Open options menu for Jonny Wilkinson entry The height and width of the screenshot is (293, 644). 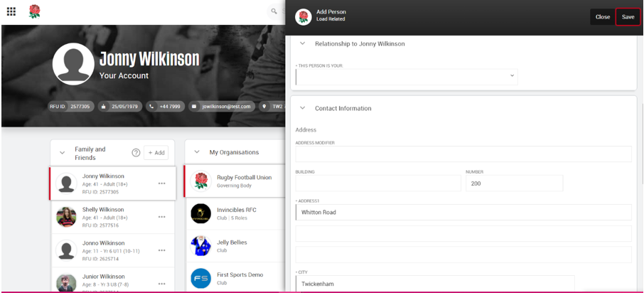coord(162,183)
